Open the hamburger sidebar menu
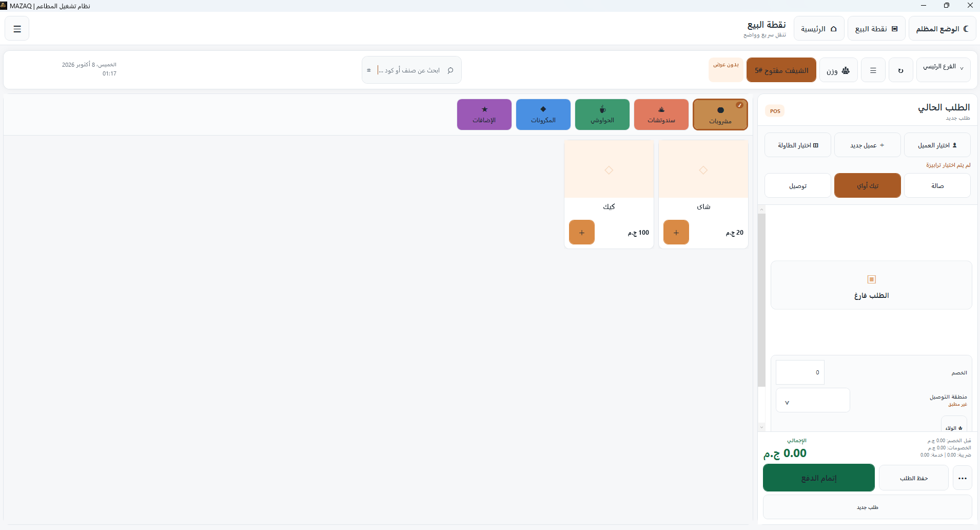980x530 pixels. tap(17, 29)
